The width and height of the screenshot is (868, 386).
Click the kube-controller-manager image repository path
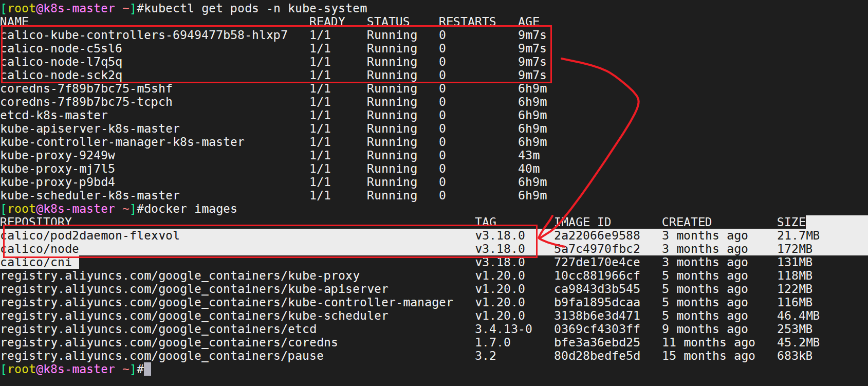tap(227, 302)
